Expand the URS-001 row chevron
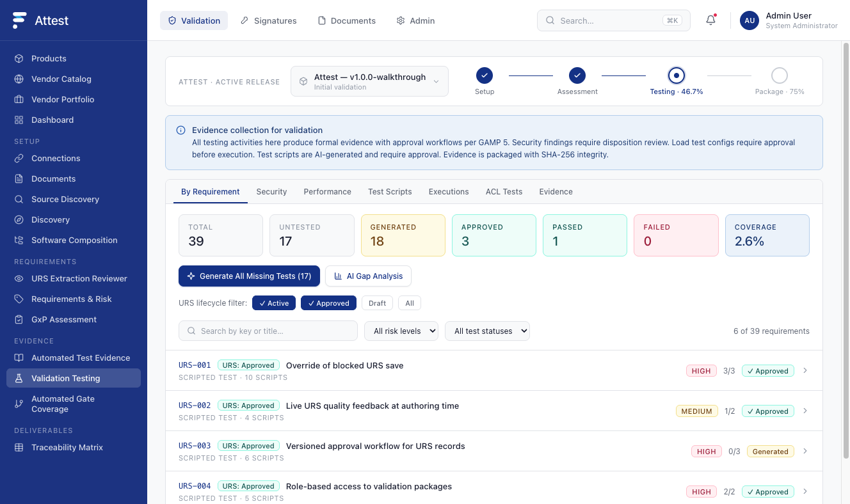The height and width of the screenshot is (504, 850). [805, 370]
